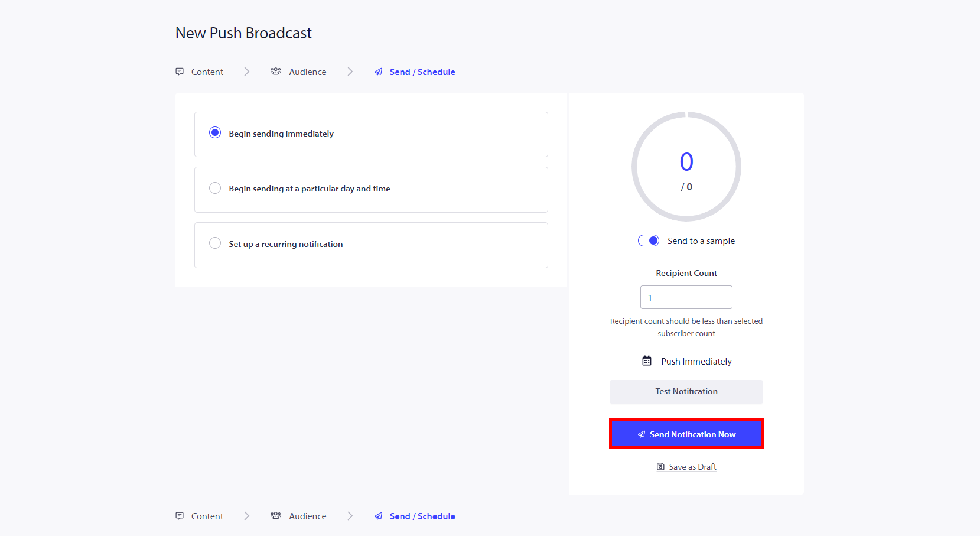Image resolution: width=980 pixels, height=536 pixels.
Task: Click the paper plane icon beside bottom Send / Schedule
Action: (379, 516)
